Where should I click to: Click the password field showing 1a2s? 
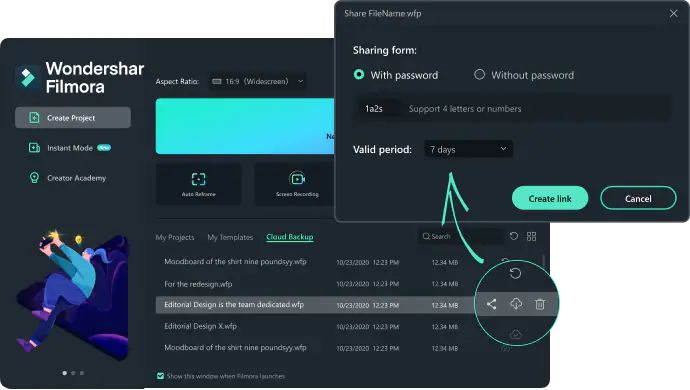point(513,109)
